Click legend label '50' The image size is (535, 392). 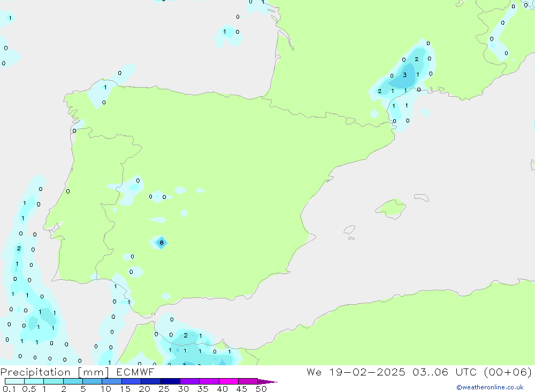coord(261,389)
